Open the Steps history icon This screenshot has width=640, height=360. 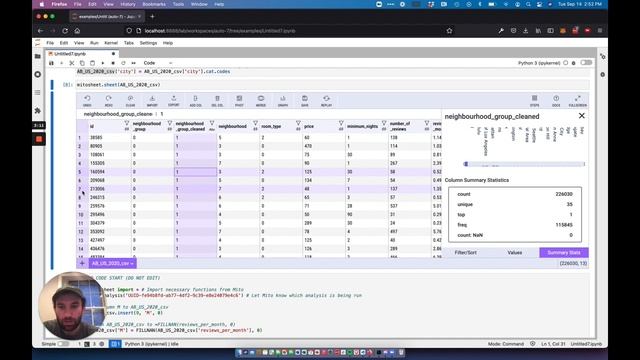(x=534, y=100)
